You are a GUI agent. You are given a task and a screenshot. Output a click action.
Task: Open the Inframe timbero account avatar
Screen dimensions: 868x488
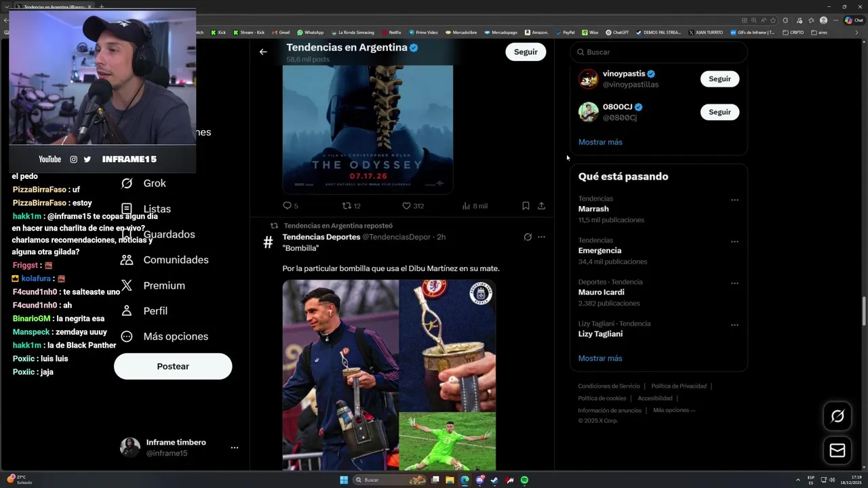coord(130,447)
